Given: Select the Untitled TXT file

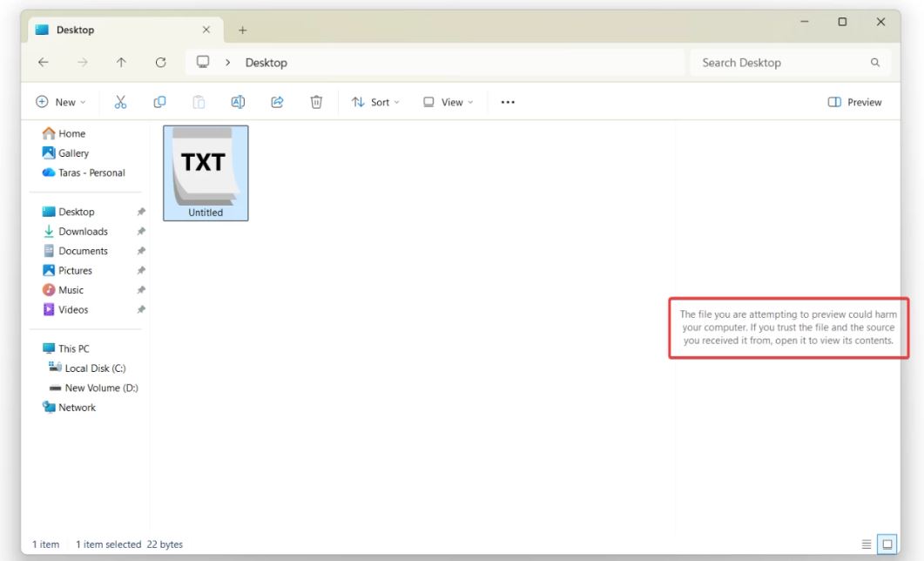Looking at the screenshot, I should tap(206, 172).
